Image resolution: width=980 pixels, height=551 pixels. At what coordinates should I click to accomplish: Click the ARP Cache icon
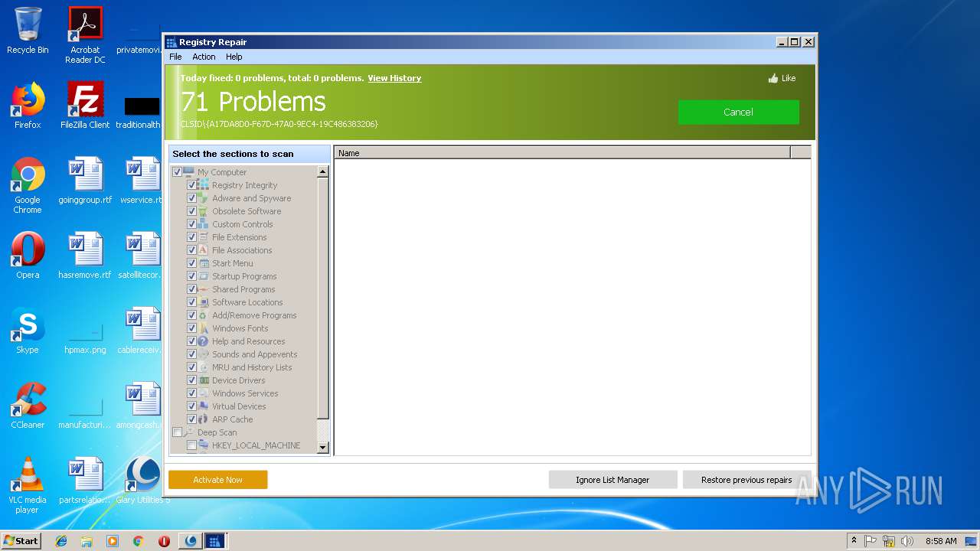click(x=204, y=419)
